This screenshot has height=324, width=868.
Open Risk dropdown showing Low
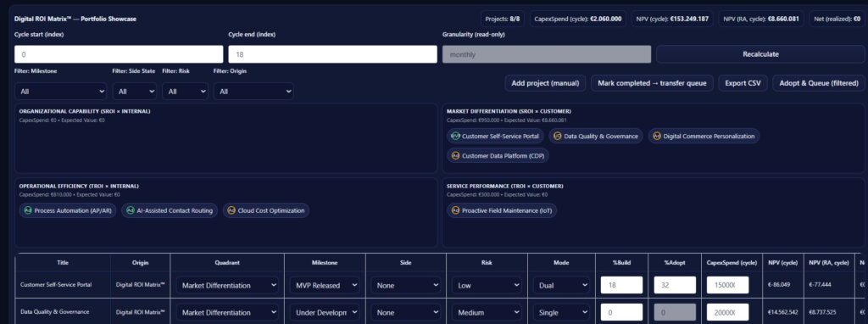(x=487, y=285)
